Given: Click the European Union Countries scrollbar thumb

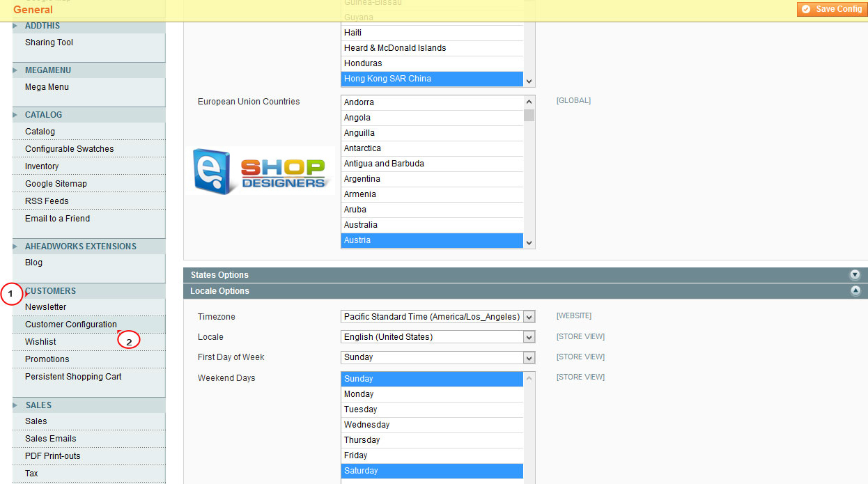Looking at the screenshot, I should click(529, 115).
